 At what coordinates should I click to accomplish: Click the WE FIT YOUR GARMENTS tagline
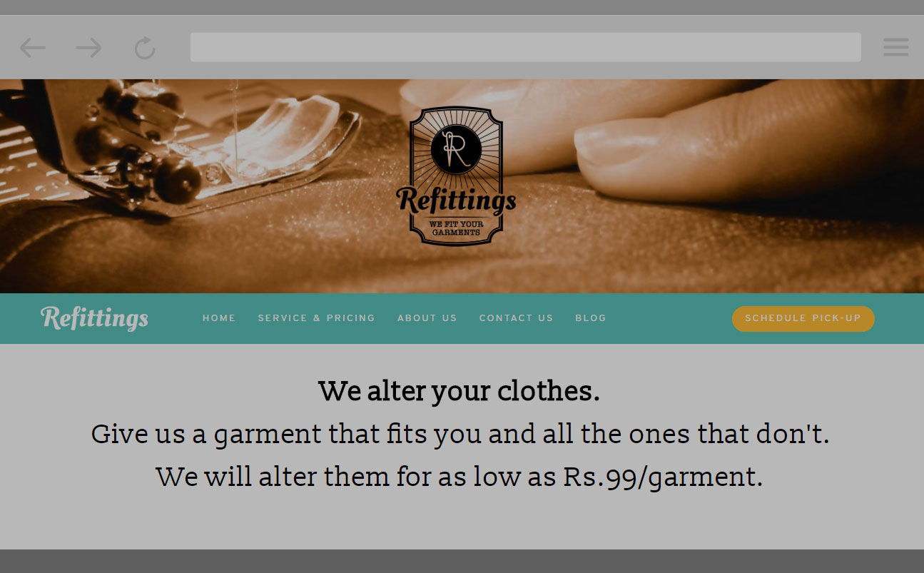(x=456, y=228)
